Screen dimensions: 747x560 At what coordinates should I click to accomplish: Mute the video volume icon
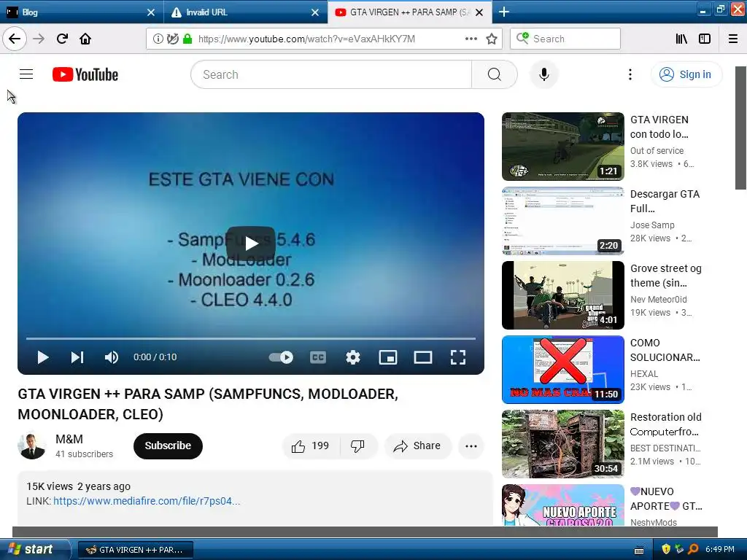coord(112,357)
